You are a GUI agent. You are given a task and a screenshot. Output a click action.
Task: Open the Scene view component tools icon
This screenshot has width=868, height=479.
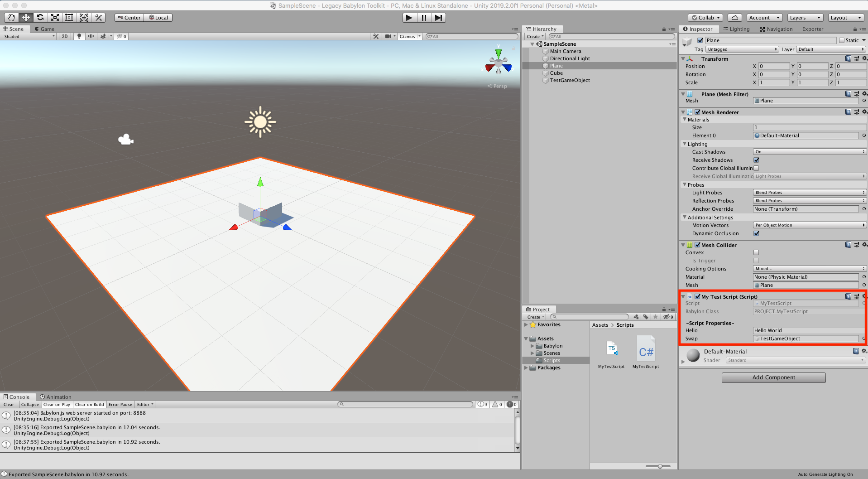(376, 36)
